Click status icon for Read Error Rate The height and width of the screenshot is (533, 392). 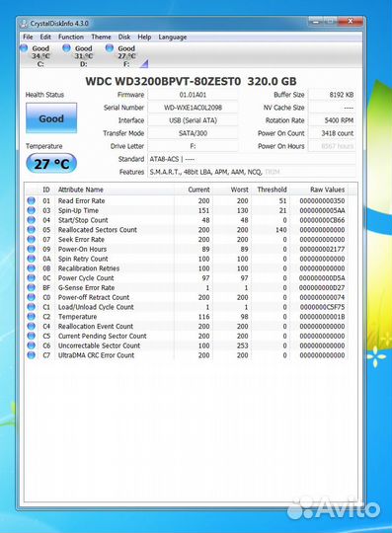pyautogui.click(x=31, y=200)
